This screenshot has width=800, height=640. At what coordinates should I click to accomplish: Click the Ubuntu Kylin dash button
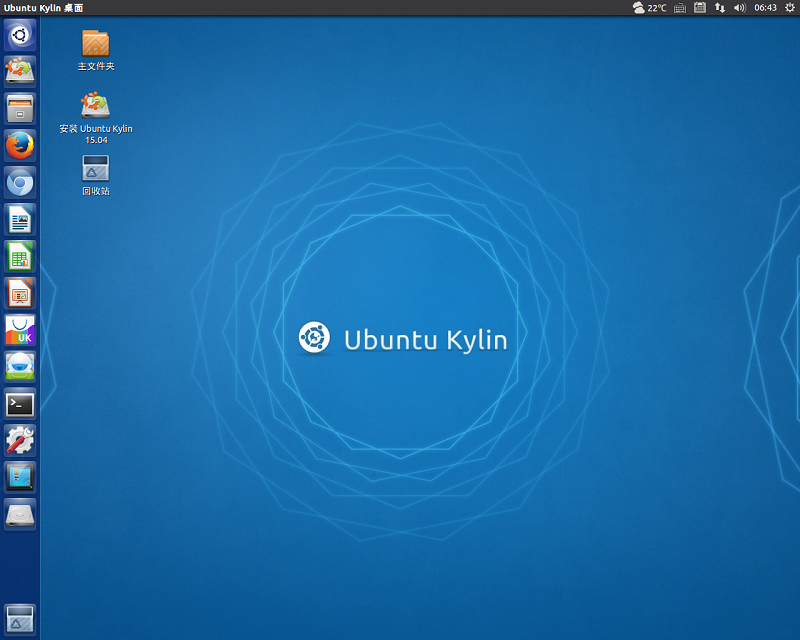coord(19,34)
